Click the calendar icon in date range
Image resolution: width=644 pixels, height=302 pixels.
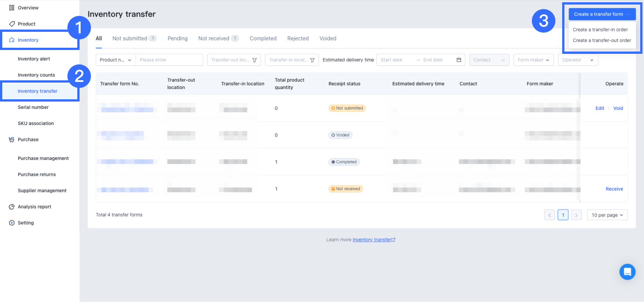point(459,60)
